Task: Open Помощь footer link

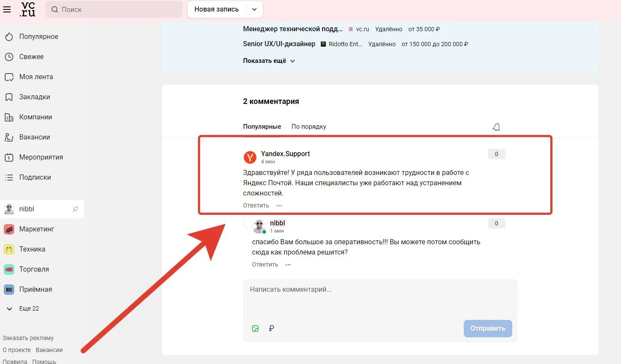Action: (x=44, y=361)
